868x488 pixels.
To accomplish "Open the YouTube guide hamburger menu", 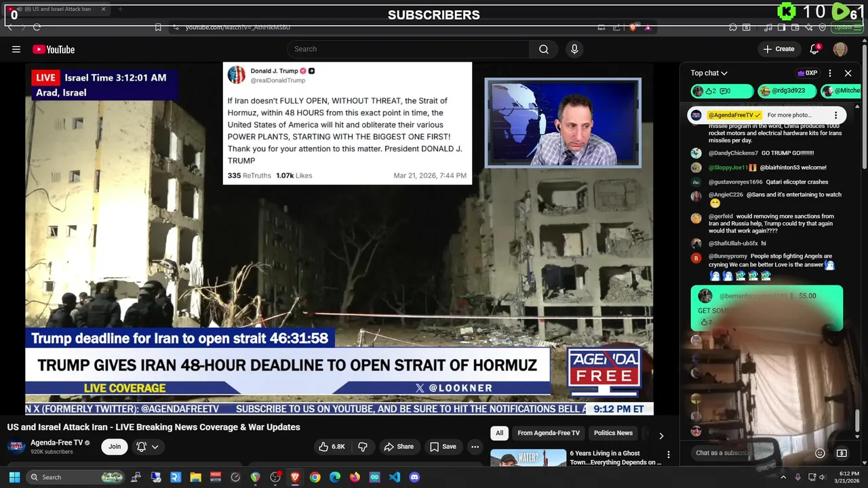I will click(16, 49).
